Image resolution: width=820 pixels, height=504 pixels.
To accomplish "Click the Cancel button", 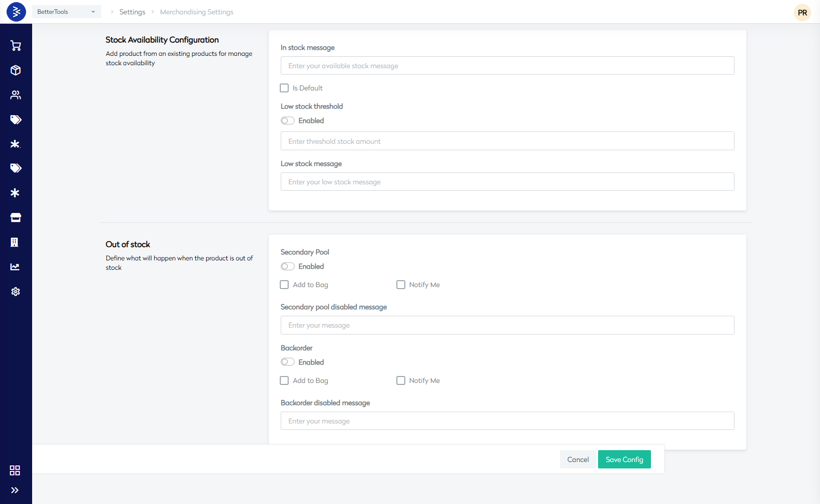I will point(577,460).
